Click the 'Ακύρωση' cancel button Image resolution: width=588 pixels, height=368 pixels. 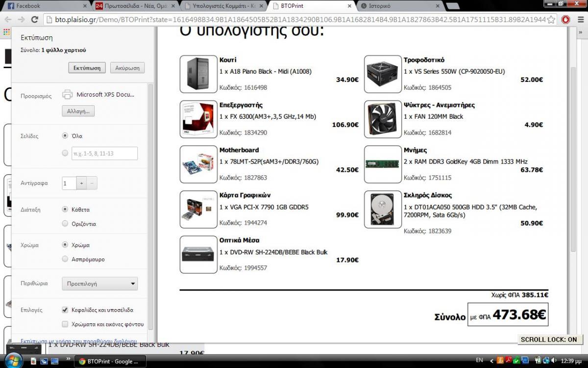point(127,68)
